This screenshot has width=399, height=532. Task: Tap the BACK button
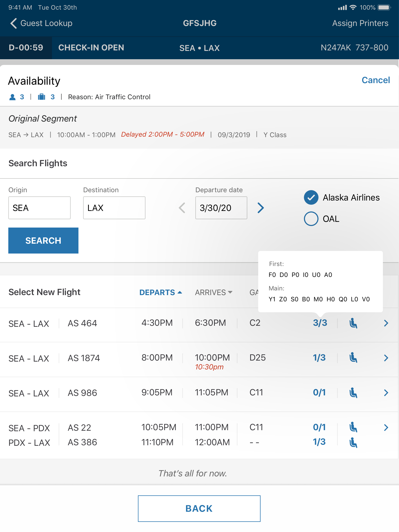coord(199,509)
